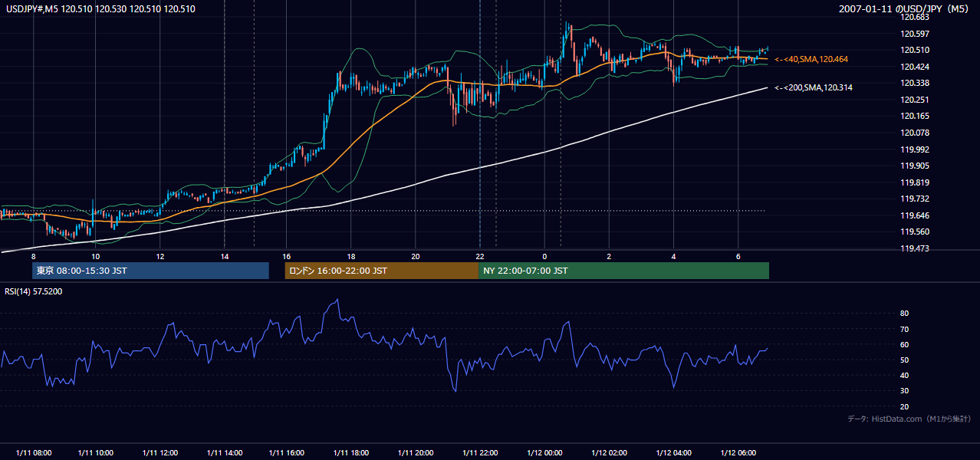
Task: Click price axis value 119.992
Action: (916, 149)
